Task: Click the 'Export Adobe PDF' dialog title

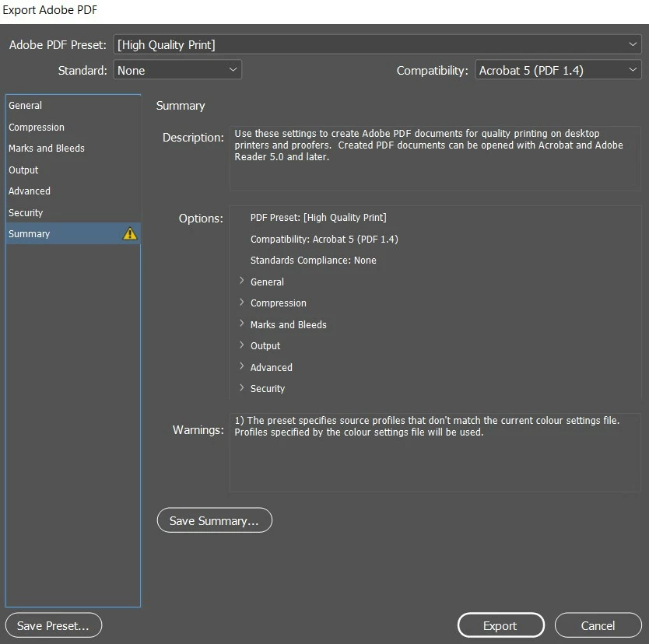Action: click(x=50, y=10)
